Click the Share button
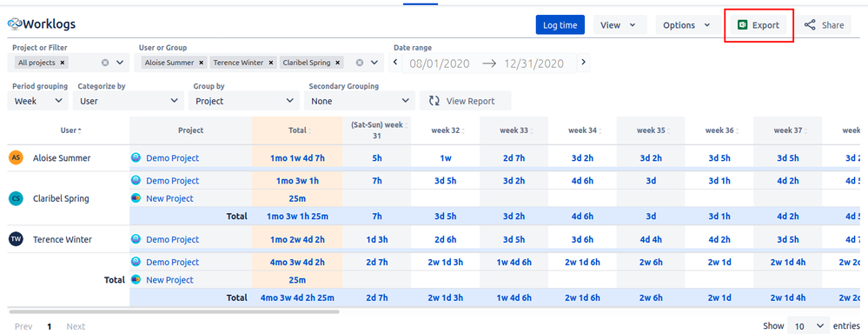 (824, 25)
